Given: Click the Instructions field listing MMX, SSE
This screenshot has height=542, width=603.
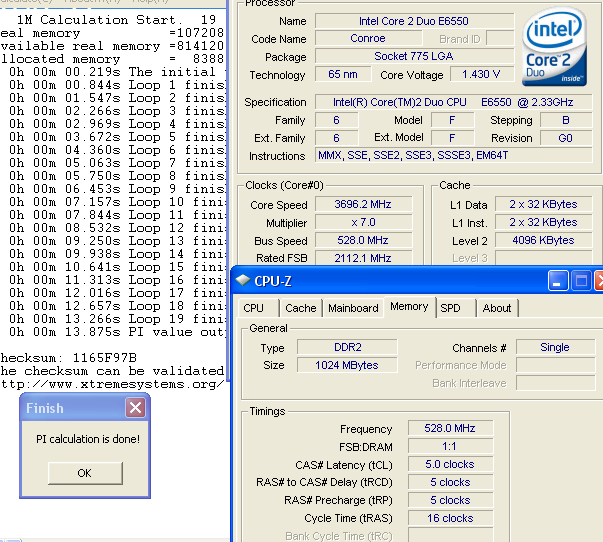Looking at the screenshot, I should [453, 155].
